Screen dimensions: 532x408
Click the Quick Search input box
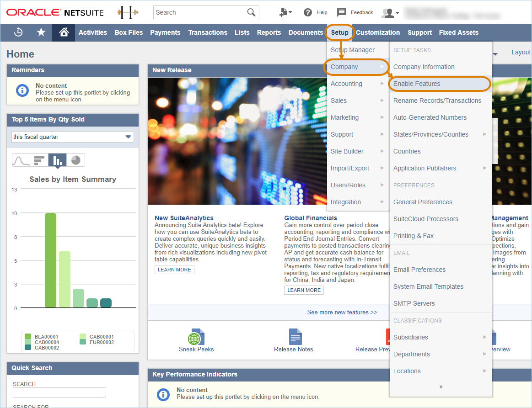[x=59, y=392]
